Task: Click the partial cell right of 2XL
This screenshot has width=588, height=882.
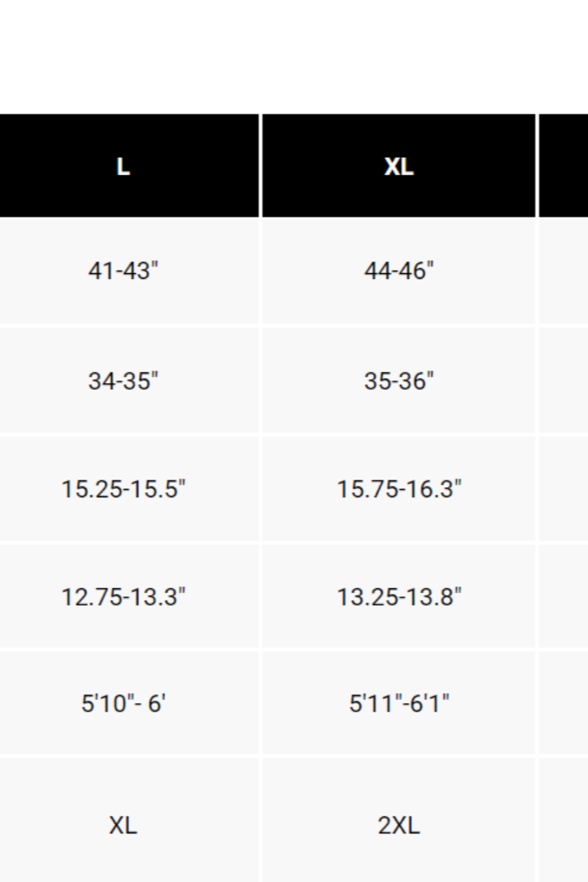Action: 564,825
